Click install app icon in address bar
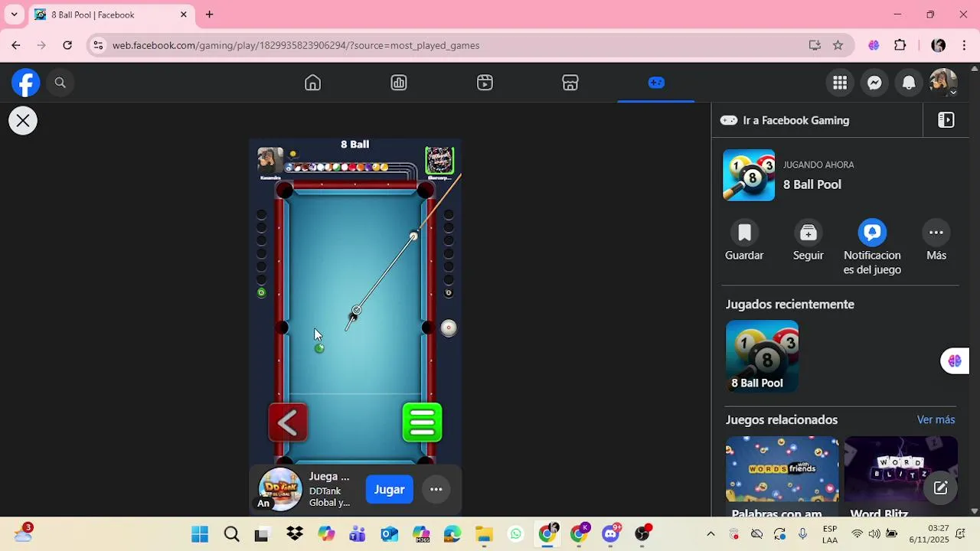The width and height of the screenshot is (980, 551). coord(815,45)
